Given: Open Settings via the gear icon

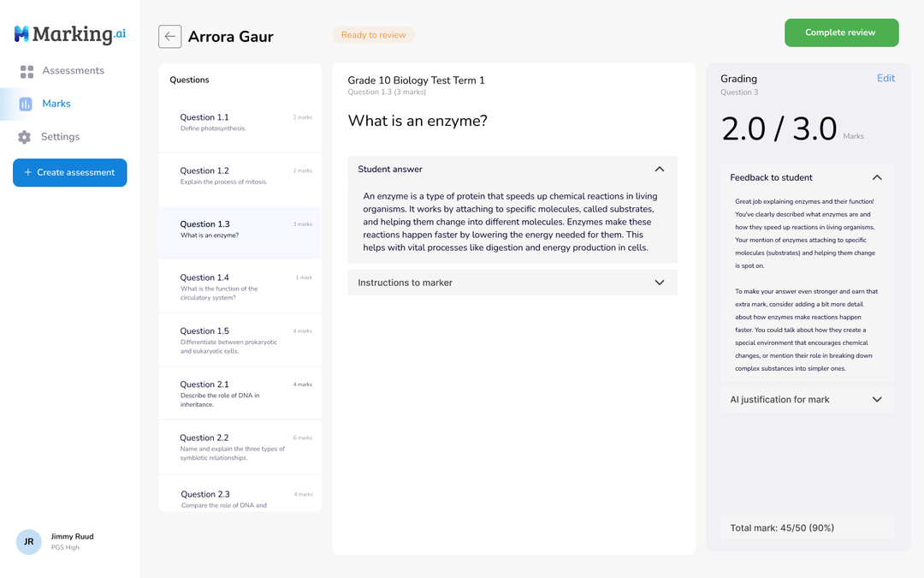Looking at the screenshot, I should pyautogui.click(x=27, y=136).
